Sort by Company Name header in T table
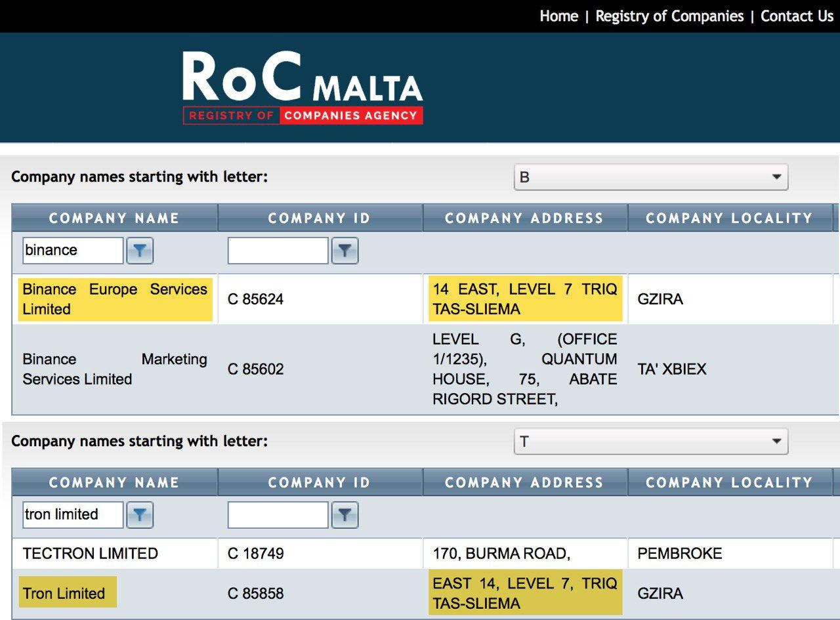 pos(114,482)
